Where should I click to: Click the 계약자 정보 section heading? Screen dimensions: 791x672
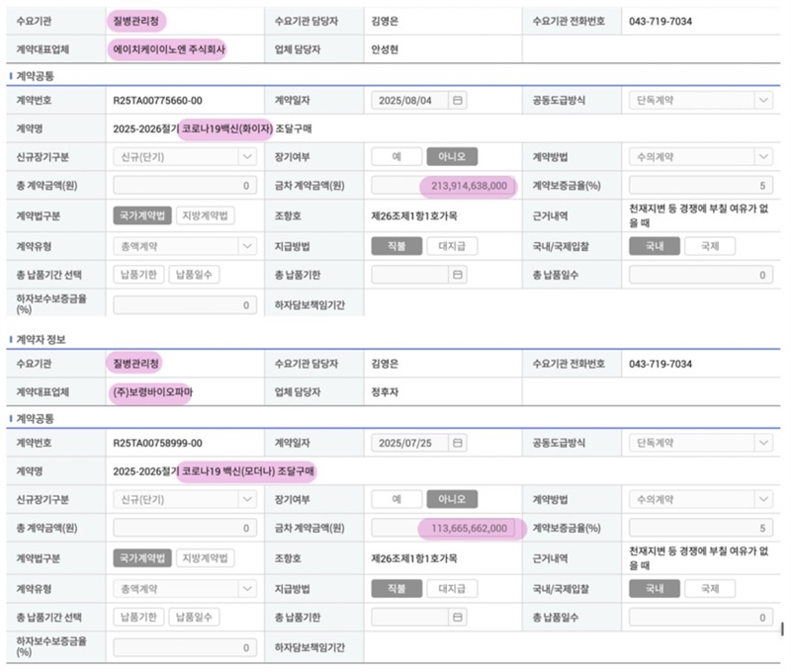(41, 339)
